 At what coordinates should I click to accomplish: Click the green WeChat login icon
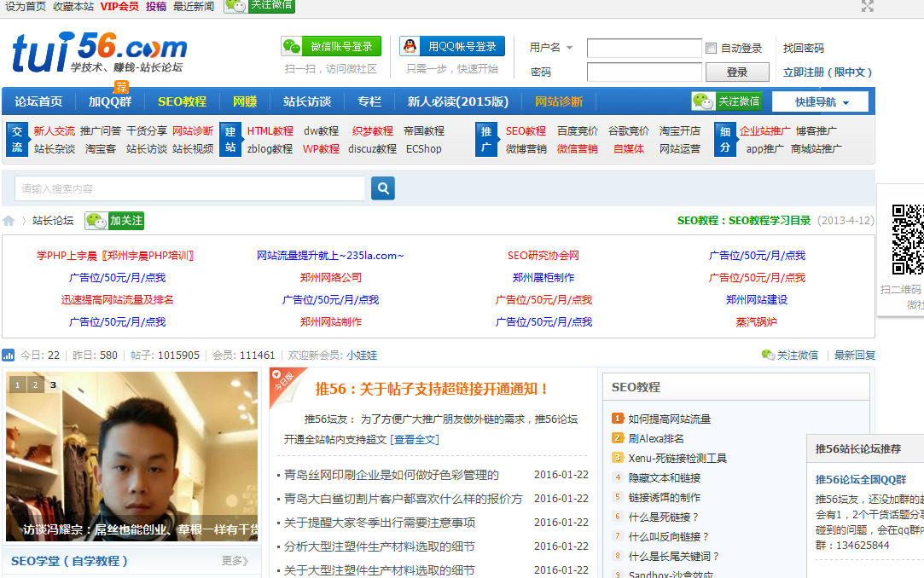[x=292, y=46]
